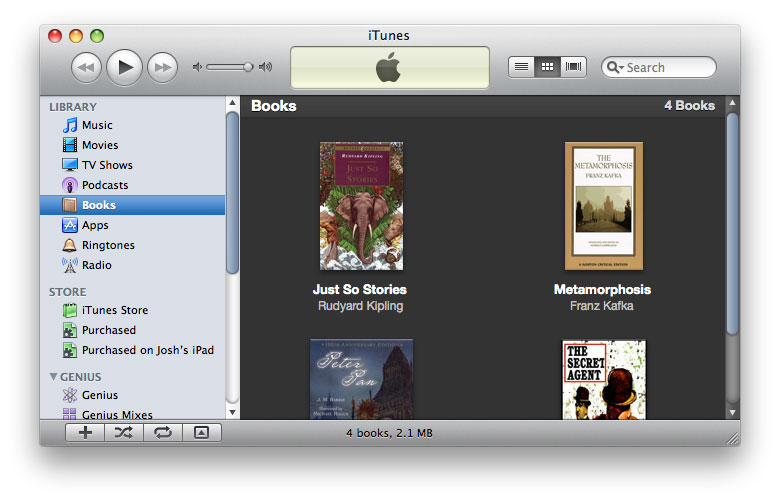Adjust the volume slider knob
780x501 pixels.
pos(248,67)
